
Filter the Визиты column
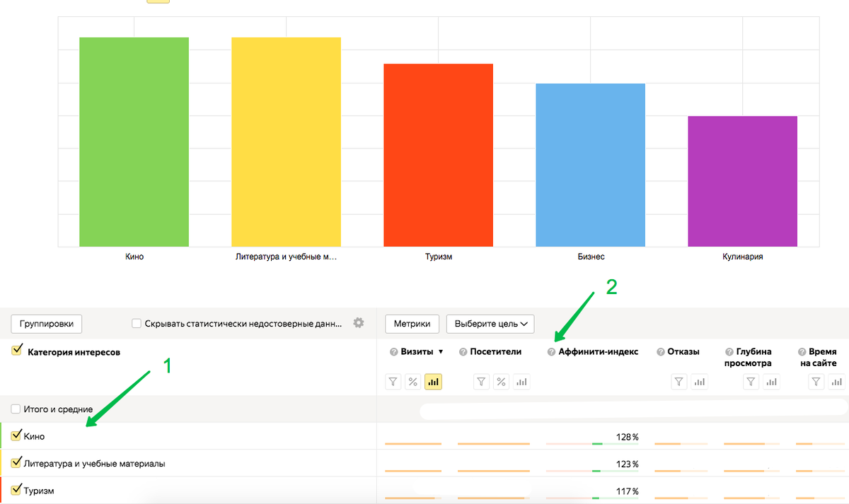(393, 382)
